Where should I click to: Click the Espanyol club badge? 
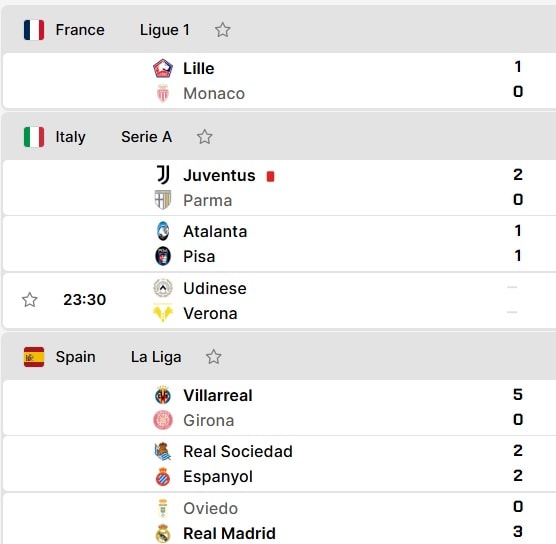[x=163, y=476]
